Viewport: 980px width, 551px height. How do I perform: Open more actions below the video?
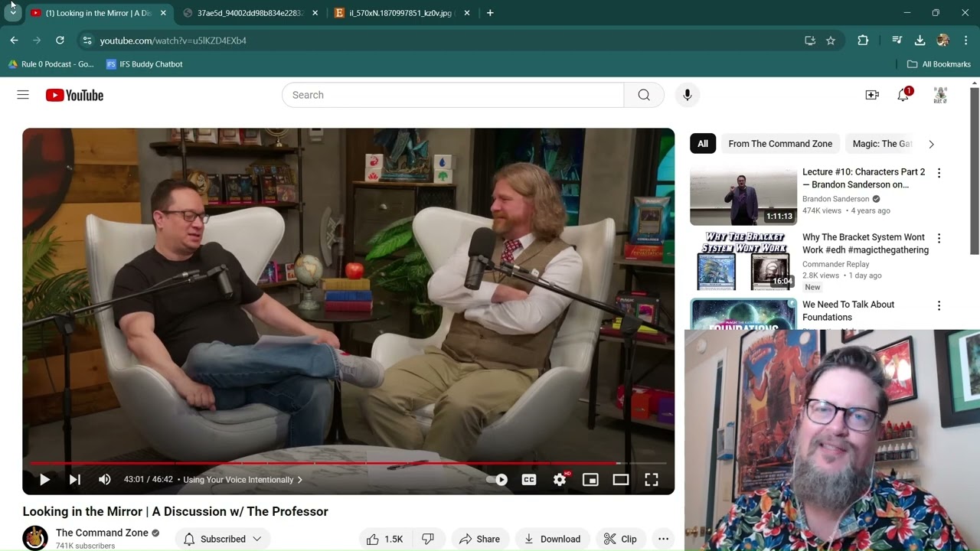(x=664, y=539)
